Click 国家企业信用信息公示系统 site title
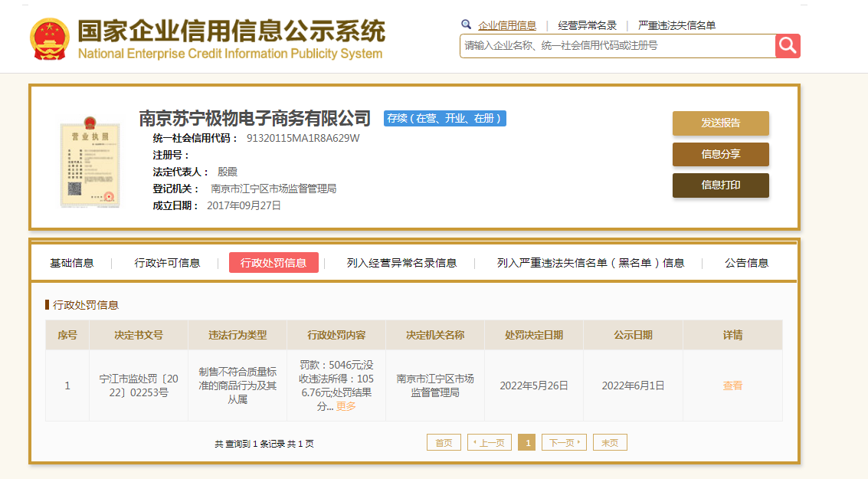Viewport: 868px width, 479px height. [231, 31]
